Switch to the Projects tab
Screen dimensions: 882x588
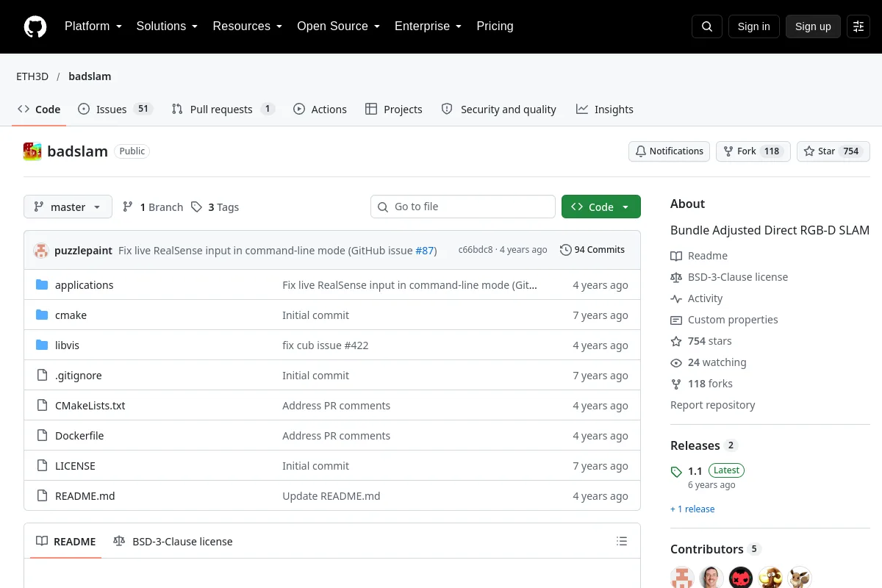[x=393, y=110]
